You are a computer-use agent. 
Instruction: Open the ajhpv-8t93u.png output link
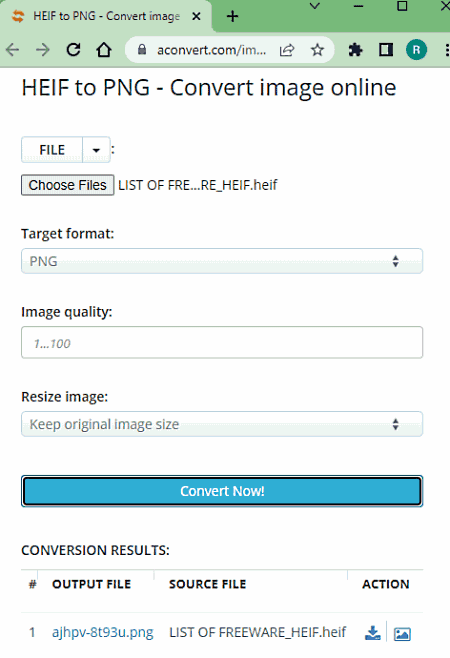click(102, 632)
